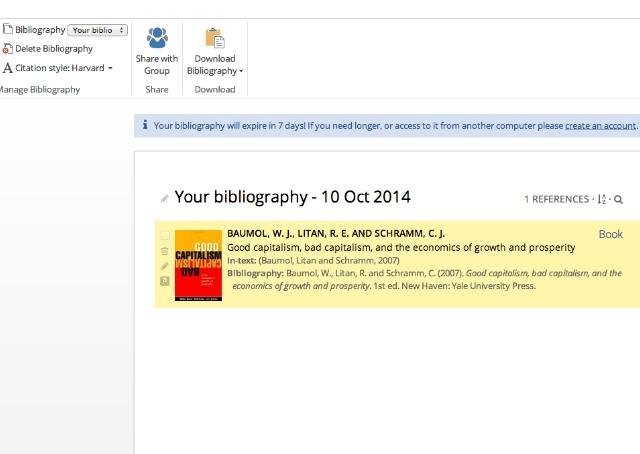Click the edit pencil icon on the Baumol reference
The height and width of the screenshot is (454, 640).
pyautogui.click(x=165, y=266)
